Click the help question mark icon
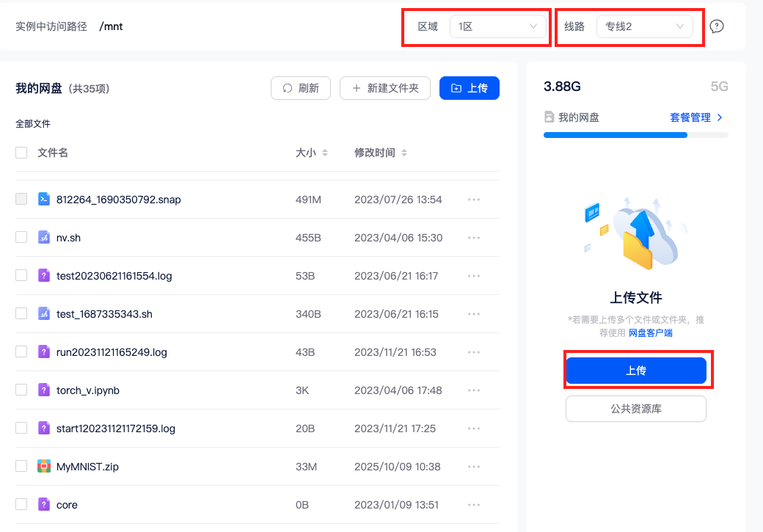This screenshot has width=763, height=532. pyautogui.click(x=717, y=26)
